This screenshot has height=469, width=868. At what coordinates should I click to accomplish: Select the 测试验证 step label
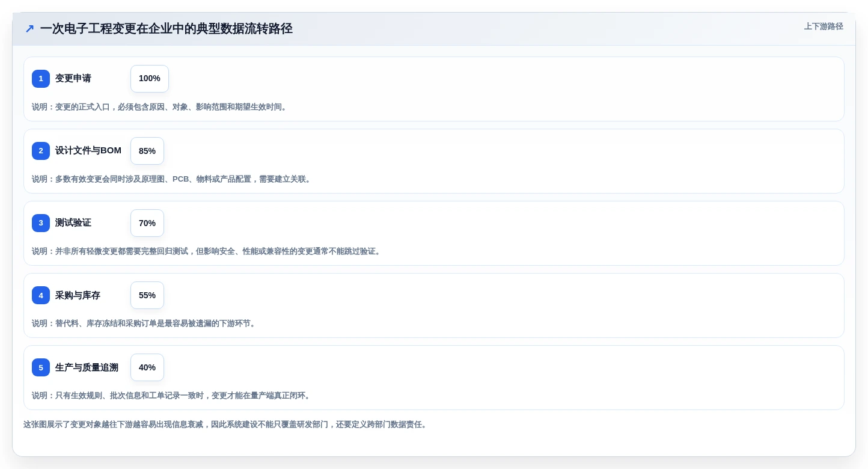tap(73, 223)
